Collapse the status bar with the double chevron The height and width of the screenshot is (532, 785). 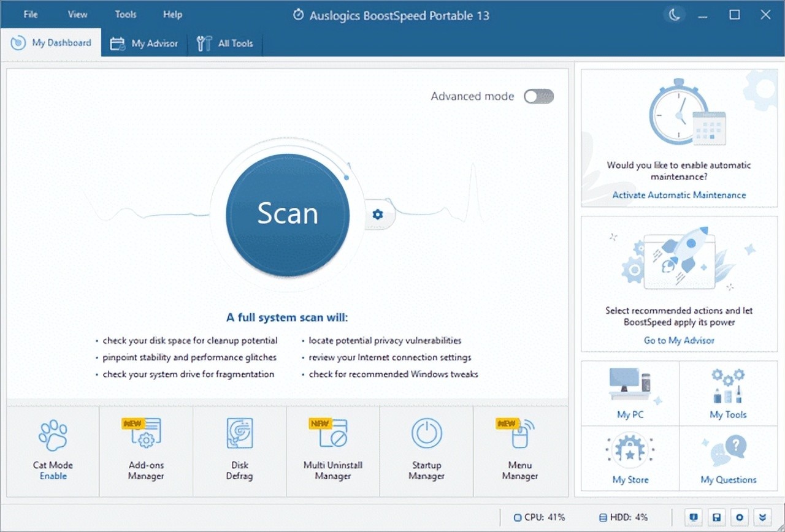coord(763,517)
